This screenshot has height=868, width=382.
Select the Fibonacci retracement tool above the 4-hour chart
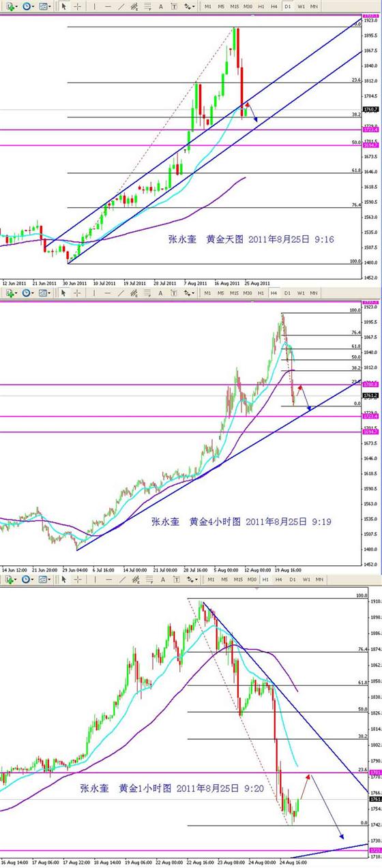148,293
